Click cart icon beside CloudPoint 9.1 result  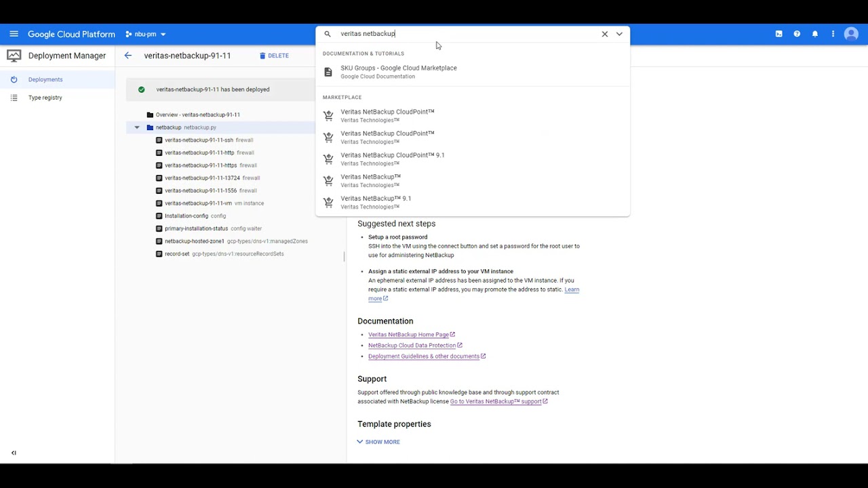[x=328, y=159]
